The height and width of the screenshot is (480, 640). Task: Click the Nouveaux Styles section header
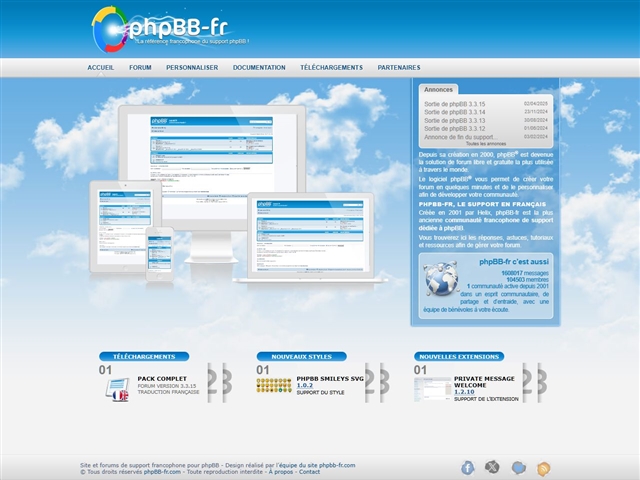tap(302, 356)
